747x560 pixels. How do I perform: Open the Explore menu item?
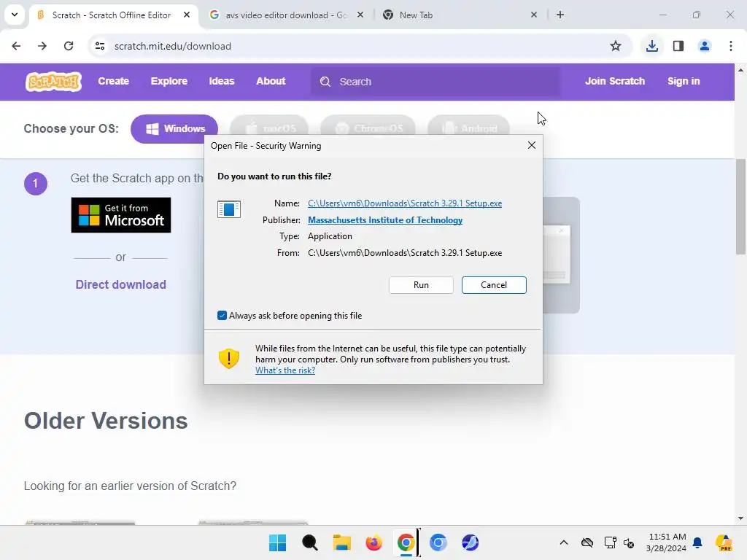[x=169, y=82]
